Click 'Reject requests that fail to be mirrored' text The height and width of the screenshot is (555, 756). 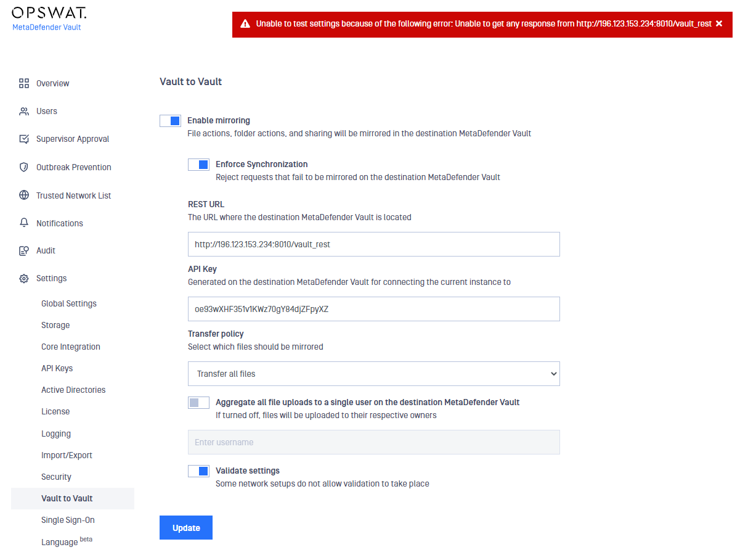click(x=358, y=177)
